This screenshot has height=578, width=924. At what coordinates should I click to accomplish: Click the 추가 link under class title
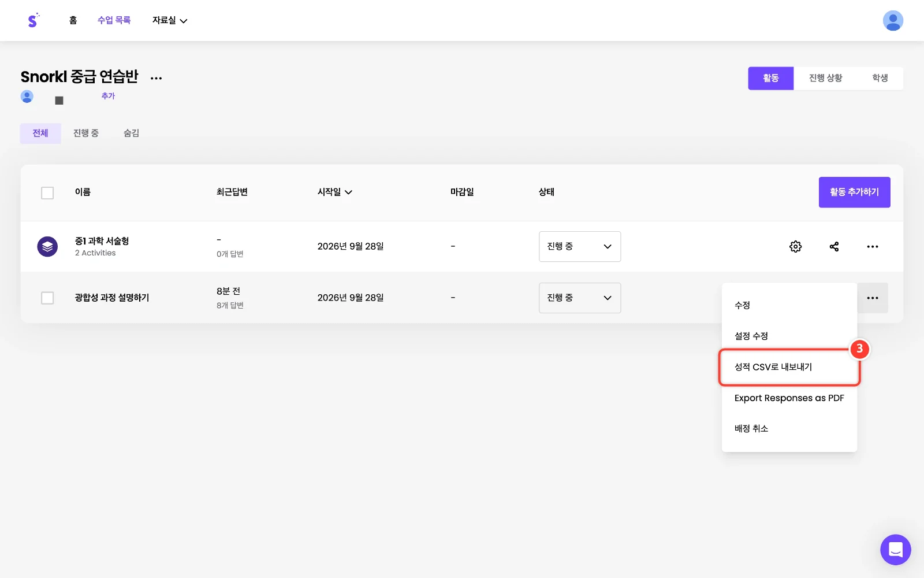point(108,96)
